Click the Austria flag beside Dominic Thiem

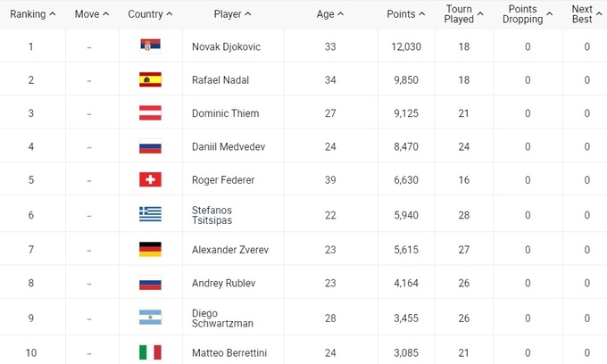pyautogui.click(x=149, y=113)
